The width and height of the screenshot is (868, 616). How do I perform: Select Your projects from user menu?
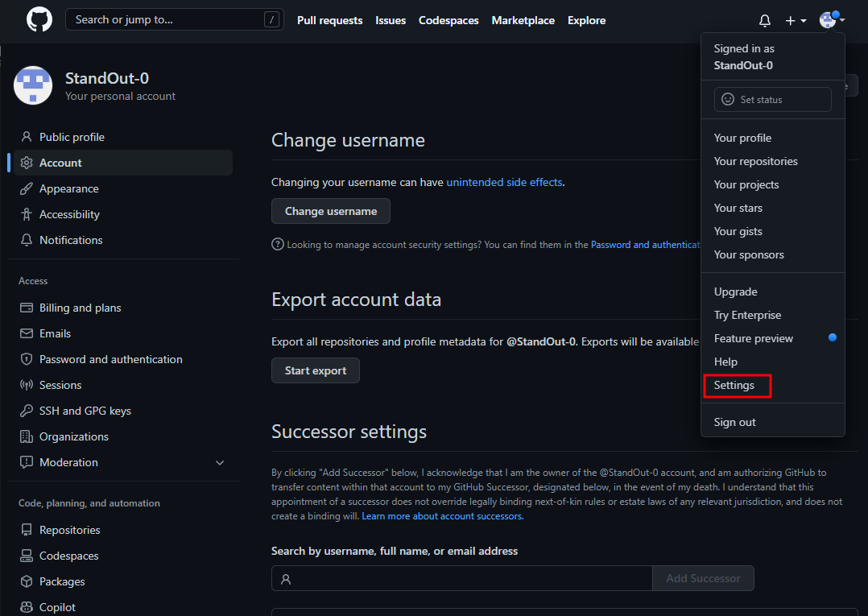773,184
